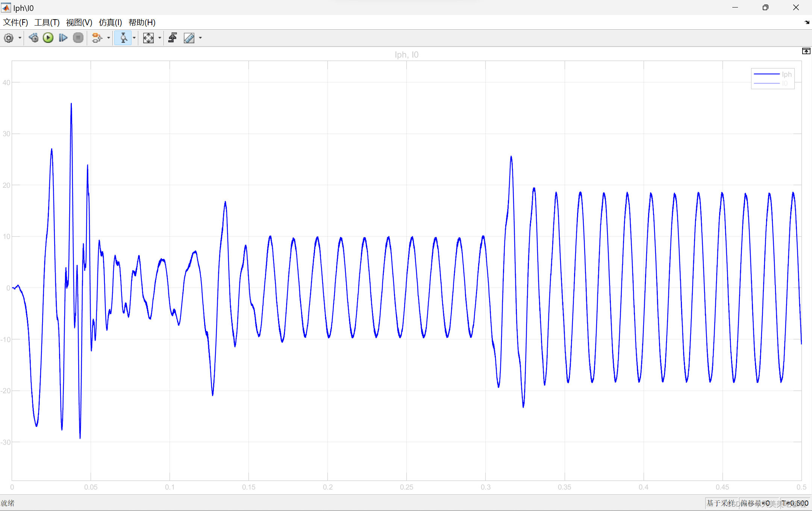Toggle the zoom Y-axis tool
This screenshot has width=812, height=511.
[x=123, y=38]
